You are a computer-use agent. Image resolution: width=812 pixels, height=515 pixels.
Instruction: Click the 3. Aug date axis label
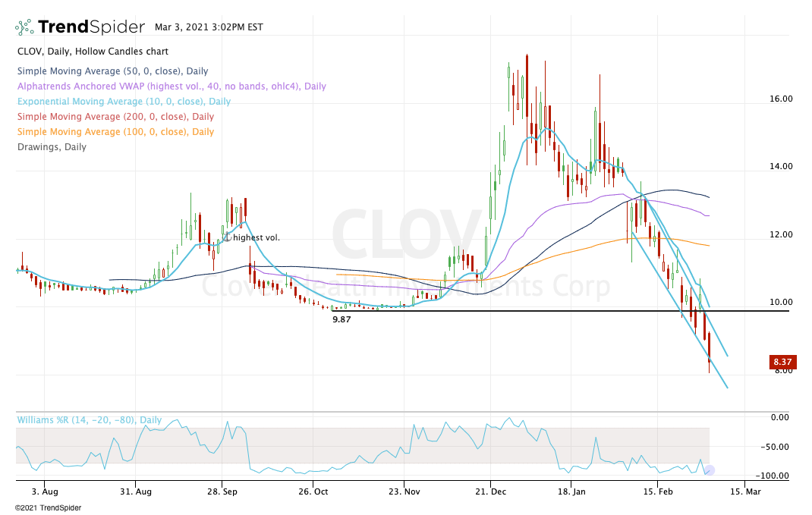coord(45,491)
